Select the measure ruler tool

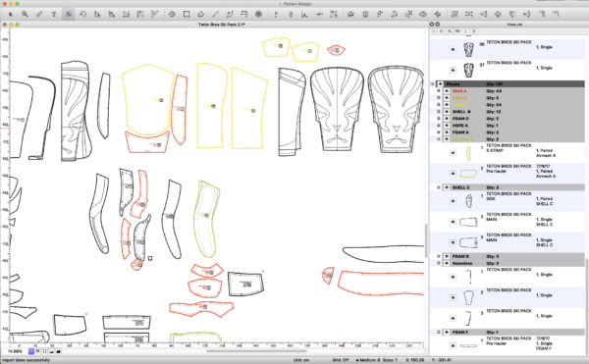tap(39, 15)
